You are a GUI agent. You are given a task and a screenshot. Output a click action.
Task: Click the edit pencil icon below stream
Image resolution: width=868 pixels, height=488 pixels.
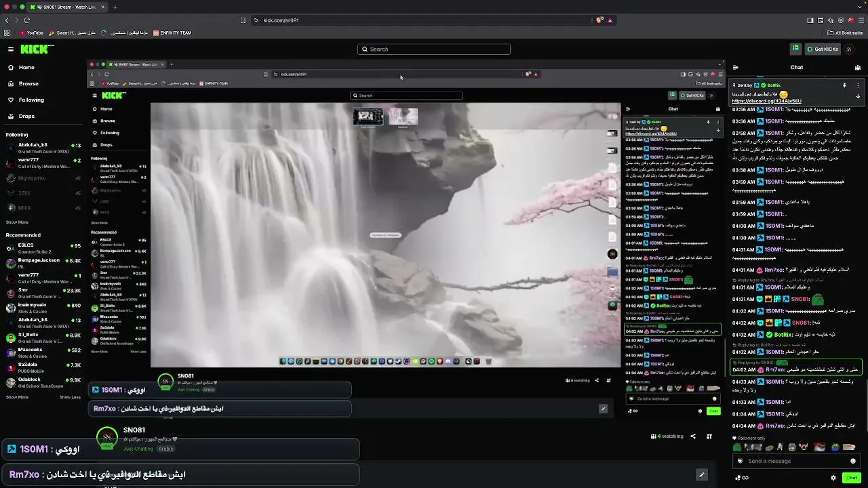click(x=702, y=474)
